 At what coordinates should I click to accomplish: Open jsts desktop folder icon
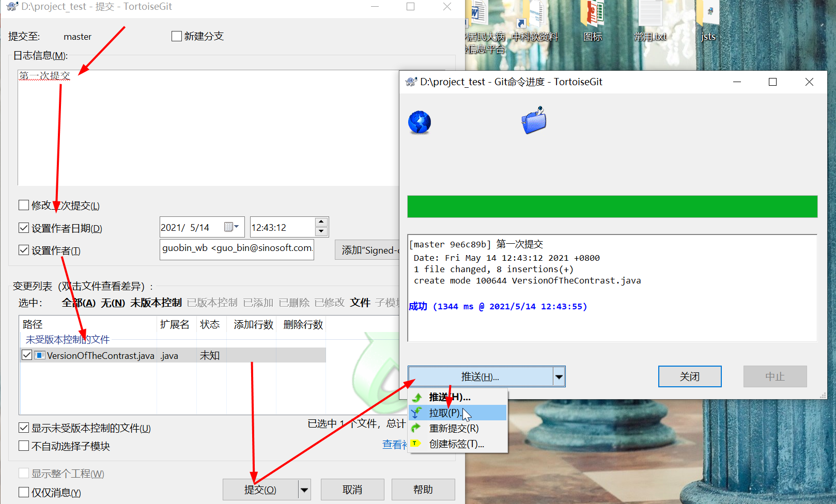[x=708, y=14]
